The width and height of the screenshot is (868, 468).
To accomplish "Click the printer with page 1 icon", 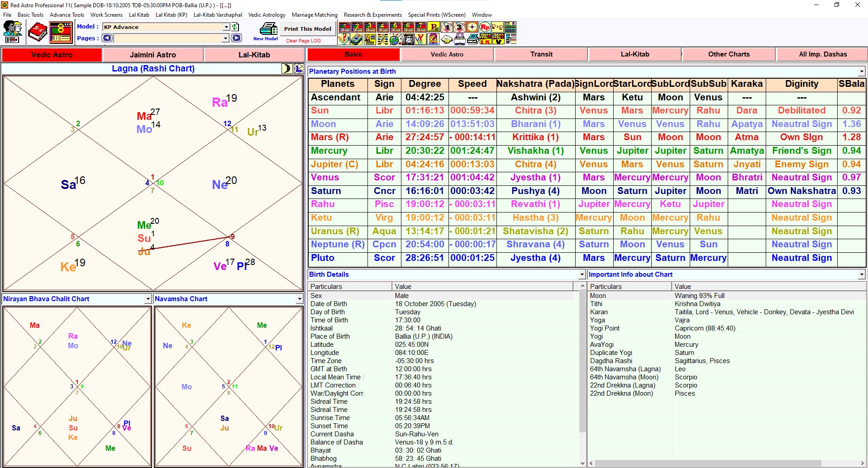I will tap(460, 39).
